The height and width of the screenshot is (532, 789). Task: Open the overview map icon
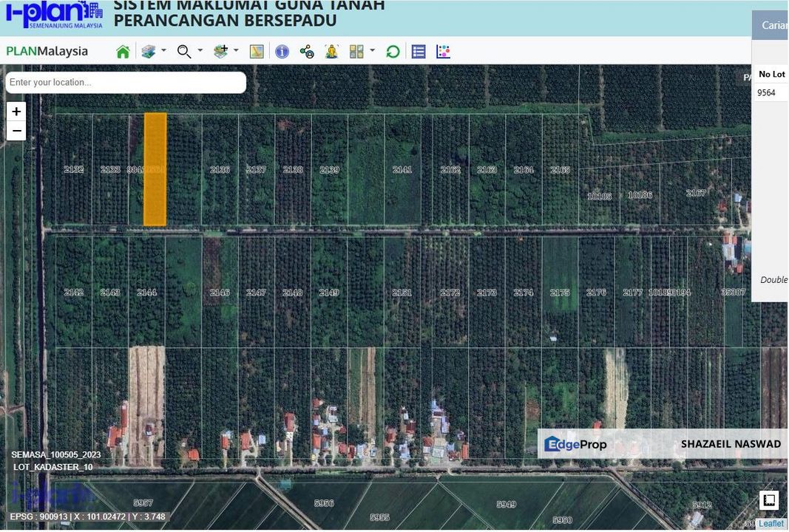tap(257, 51)
